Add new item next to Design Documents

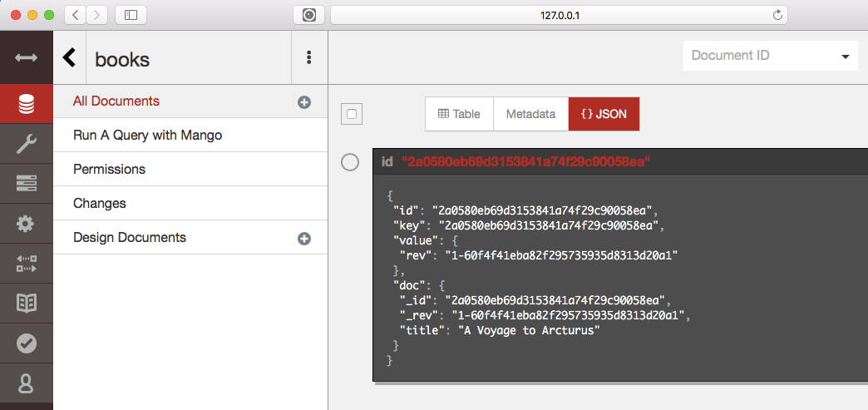[304, 239]
